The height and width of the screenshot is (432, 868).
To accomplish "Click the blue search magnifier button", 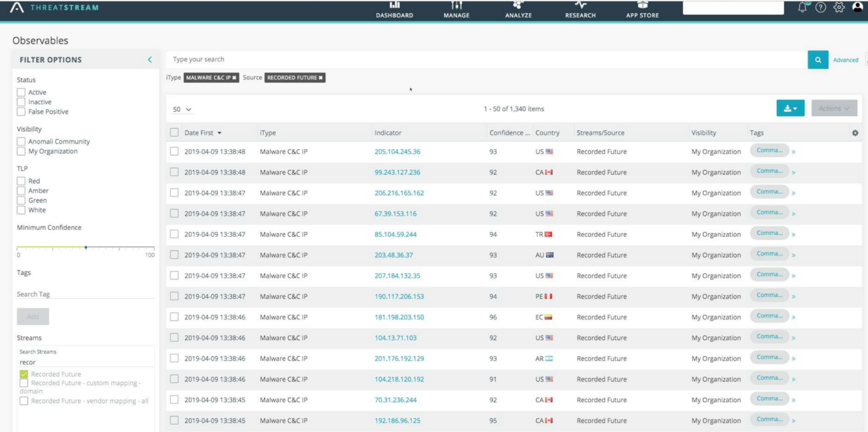I will point(818,60).
